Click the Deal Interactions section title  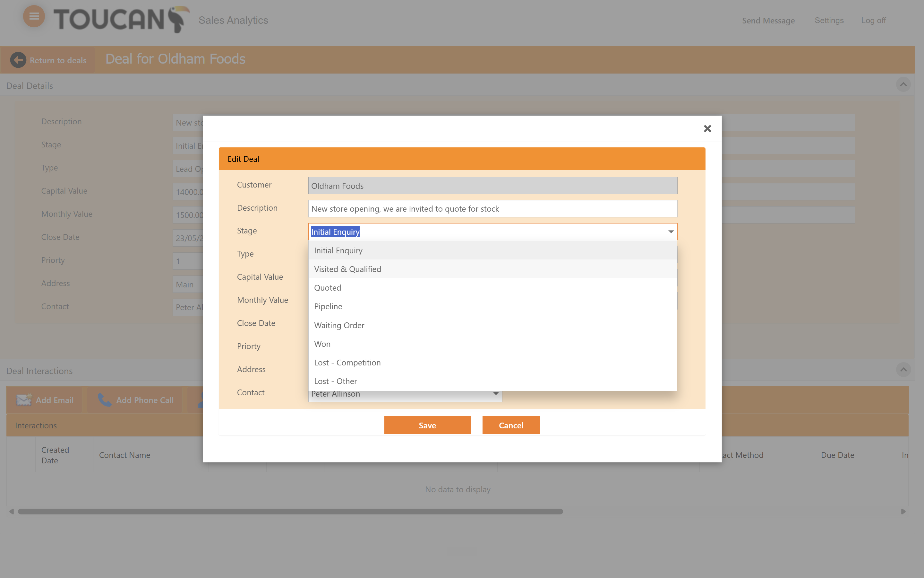[x=39, y=371]
